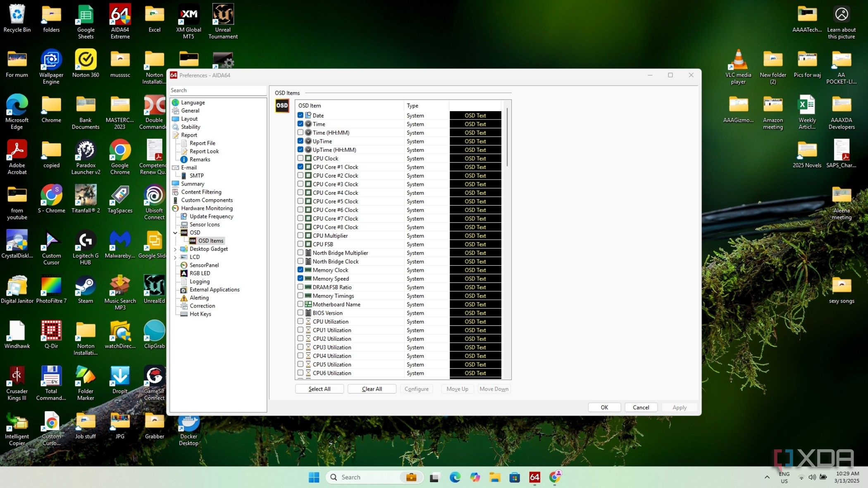Click the taskbar Search box

[x=374, y=477]
